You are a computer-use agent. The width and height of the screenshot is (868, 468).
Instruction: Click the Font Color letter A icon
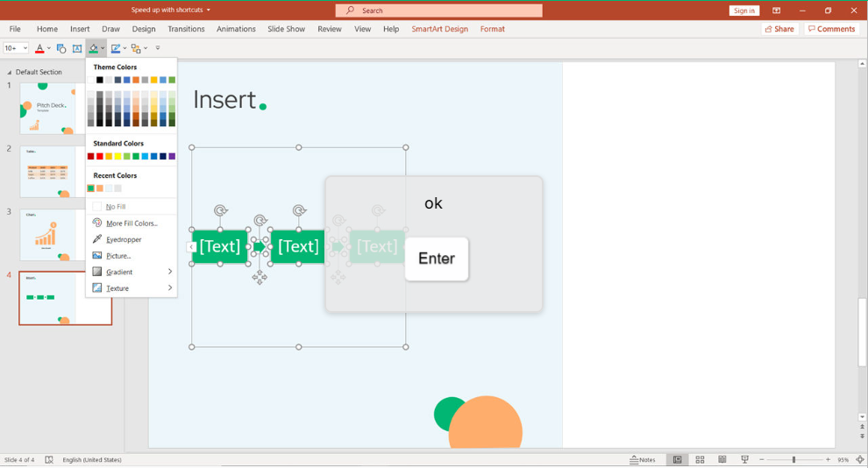(x=39, y=49)
